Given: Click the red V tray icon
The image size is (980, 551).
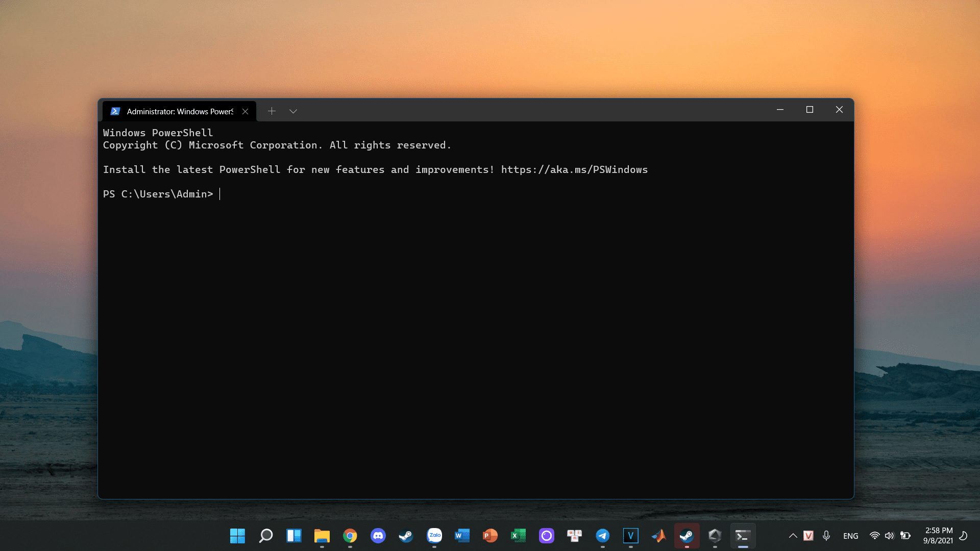Looking at the screenshot, I should click(808, 536).
